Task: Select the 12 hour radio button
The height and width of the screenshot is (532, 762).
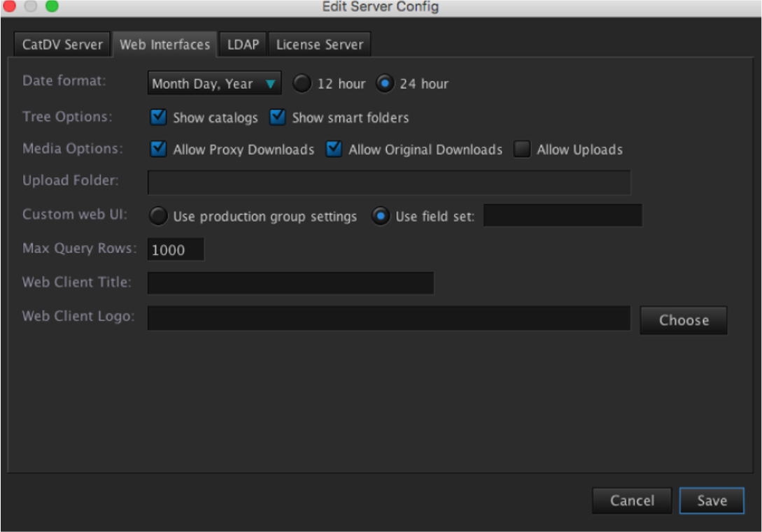Action: (302, 84)
